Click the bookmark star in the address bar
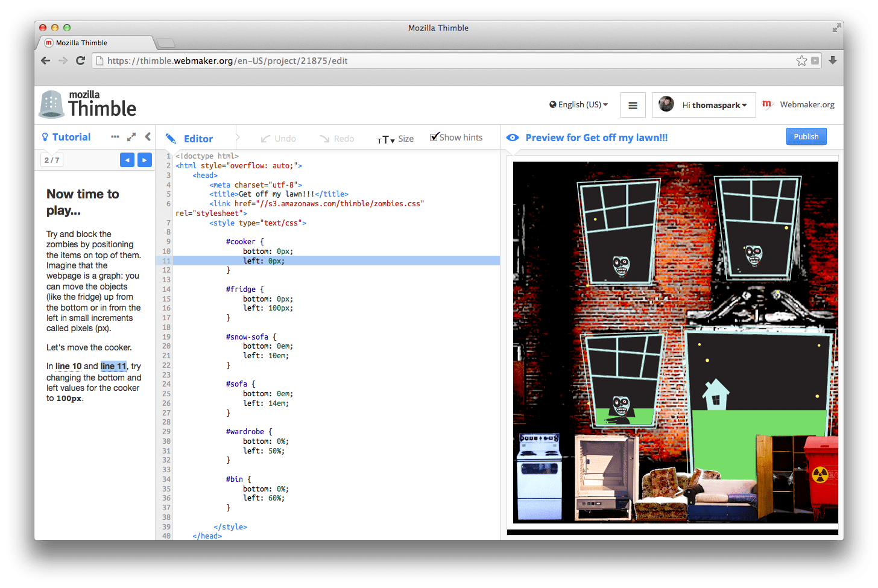 802,60
